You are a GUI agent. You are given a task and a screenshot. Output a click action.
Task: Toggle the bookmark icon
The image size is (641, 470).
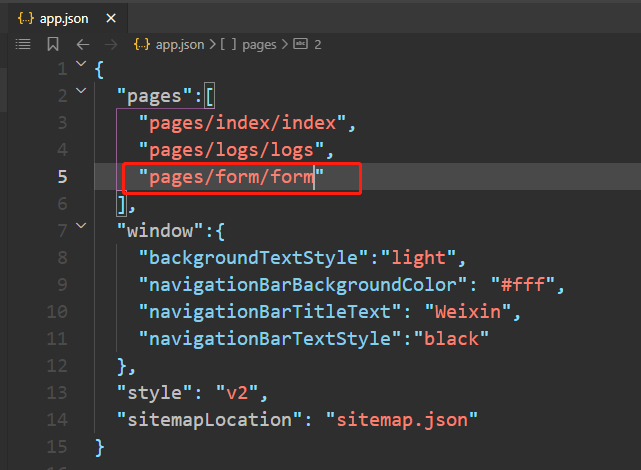[x=53, y=44]
